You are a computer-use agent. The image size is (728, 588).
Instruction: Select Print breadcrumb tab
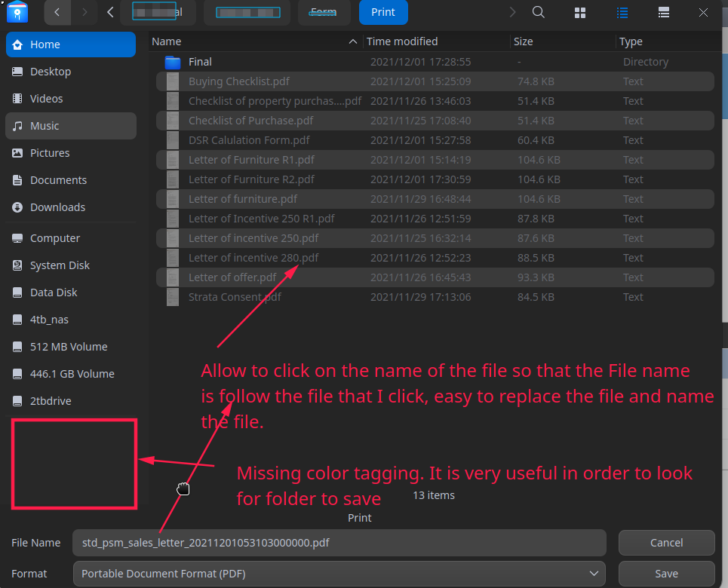coord(383,12)
